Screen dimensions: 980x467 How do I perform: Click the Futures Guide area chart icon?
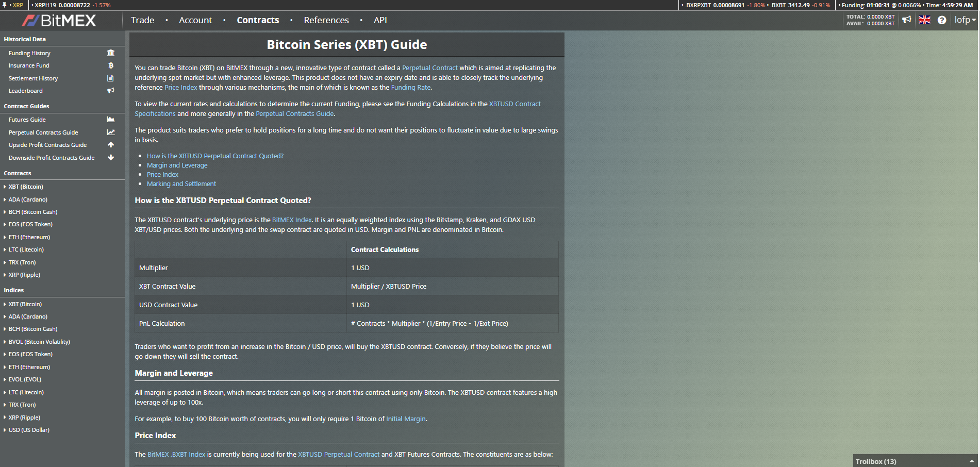(x=111, y=120)
